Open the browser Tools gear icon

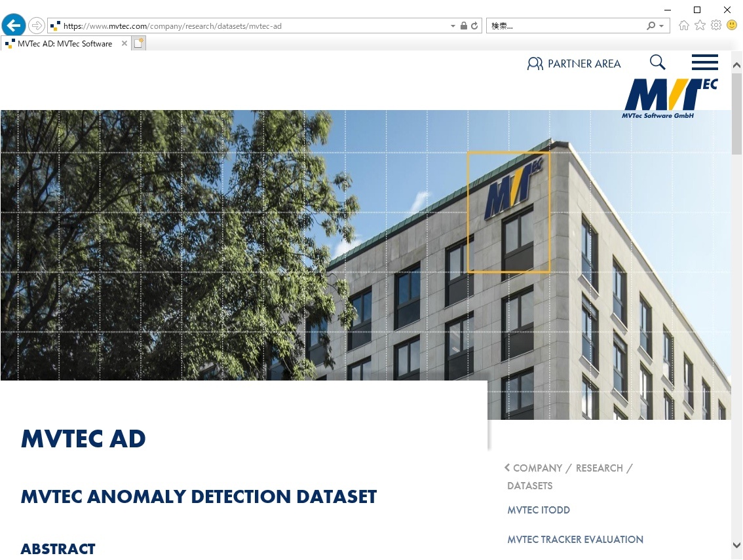click(716, 25)
